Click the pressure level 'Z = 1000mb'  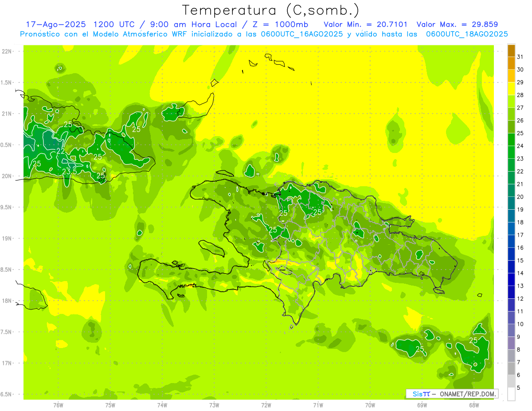tap(281, 24)
